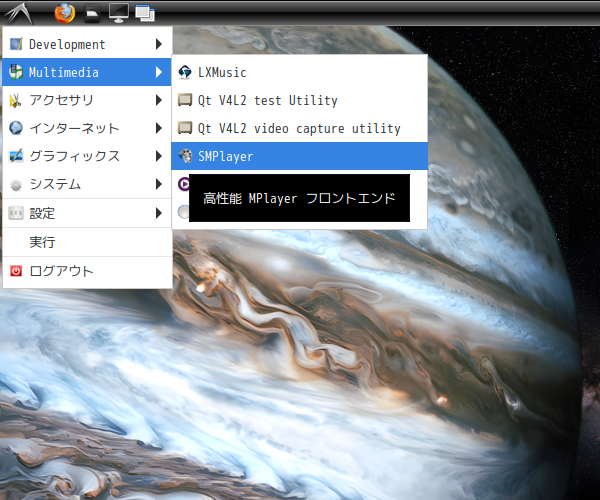
Task: Click the インターネット globe icon
Action: [16, 128]
